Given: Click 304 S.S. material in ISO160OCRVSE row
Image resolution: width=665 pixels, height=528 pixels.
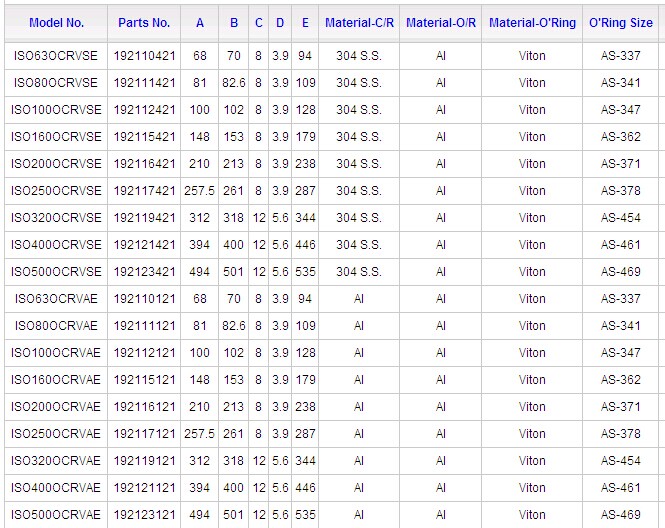Looking at the screenshot, I should click(x=358, y=137).
